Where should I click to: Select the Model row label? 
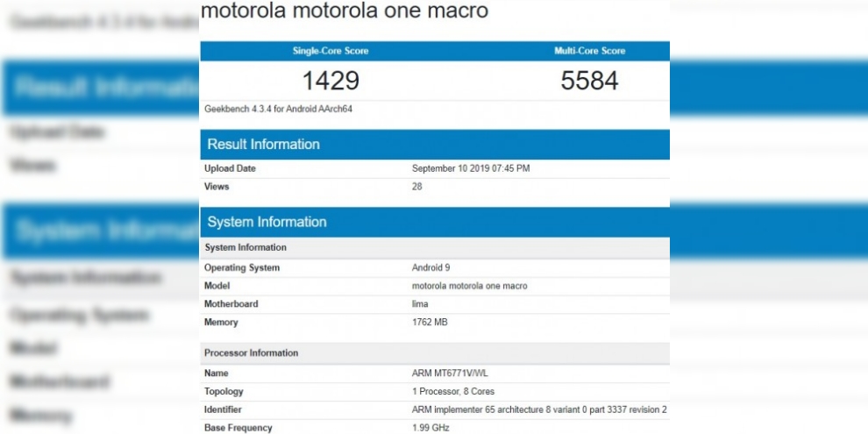217,286
